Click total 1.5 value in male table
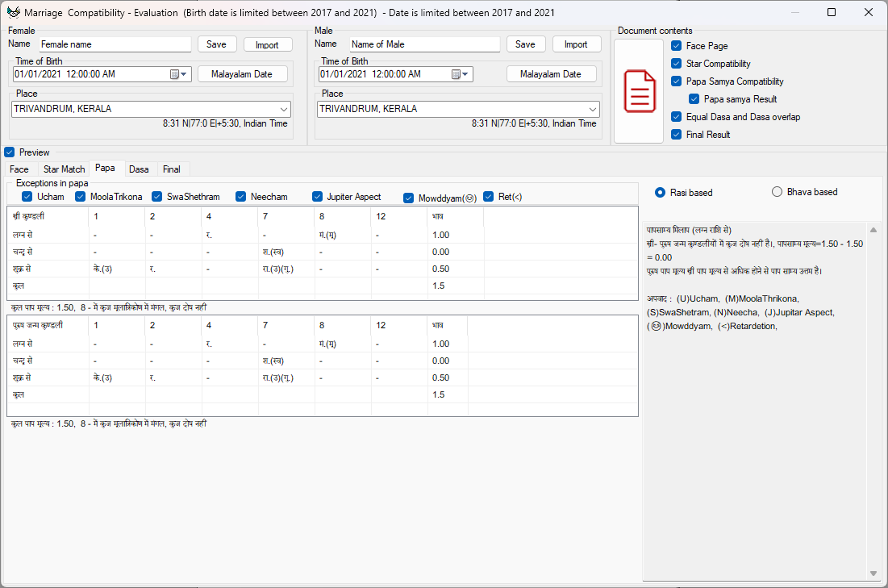The width and height of the screenshot is (888, 588). [439, 394]
